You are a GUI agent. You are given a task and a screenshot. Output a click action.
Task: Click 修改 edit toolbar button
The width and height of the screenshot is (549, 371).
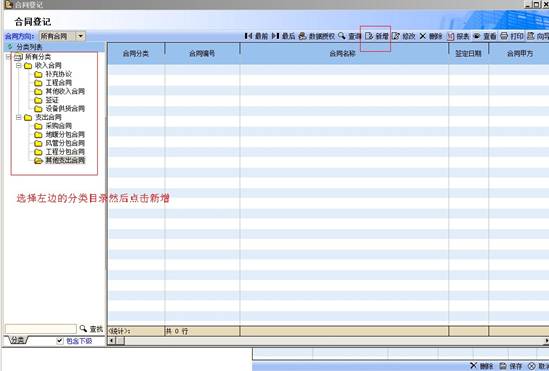(403, 36)
